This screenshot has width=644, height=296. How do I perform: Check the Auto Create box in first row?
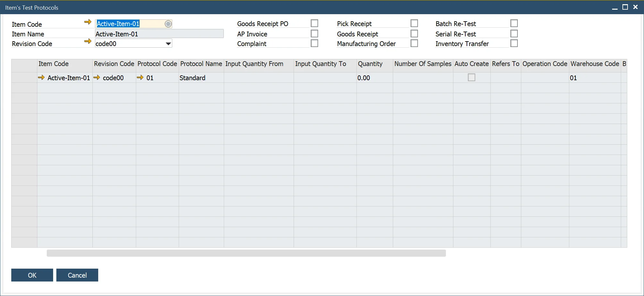[x=471, y=77]
